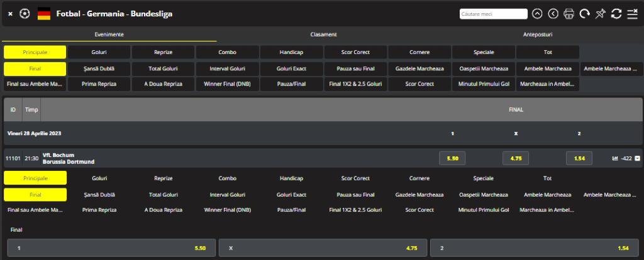This screenshot has height=260, width=644.
Task: Click the football sport icon in header
Action: point(25,14)
